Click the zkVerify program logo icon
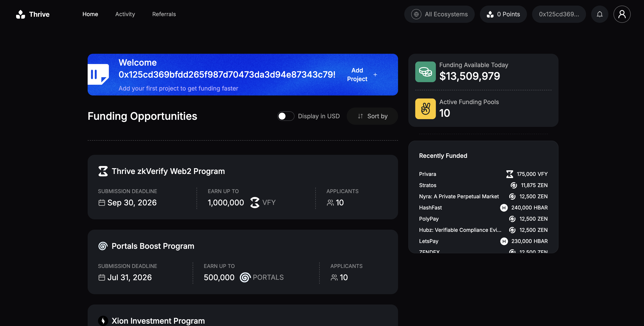Viewport: 644px width, 326px height. click(x=103, y=171)
